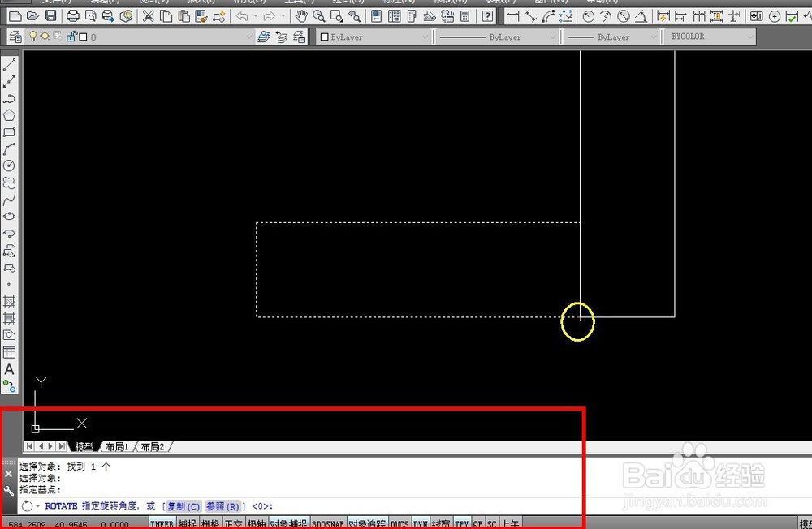812x529 pixels.
Task: Toggle 对象追踪 object tracking in status bar
Action: 367,523
